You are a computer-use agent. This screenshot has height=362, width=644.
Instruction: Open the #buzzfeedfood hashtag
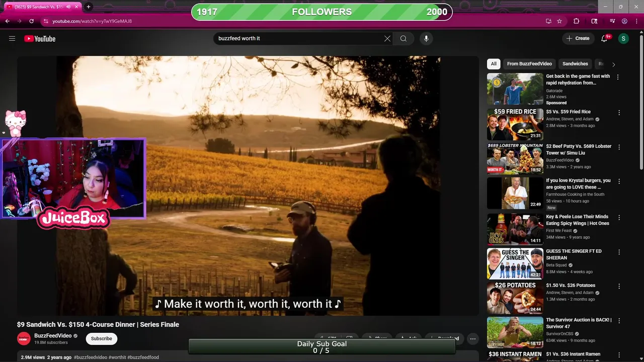[x=143, y=357]
